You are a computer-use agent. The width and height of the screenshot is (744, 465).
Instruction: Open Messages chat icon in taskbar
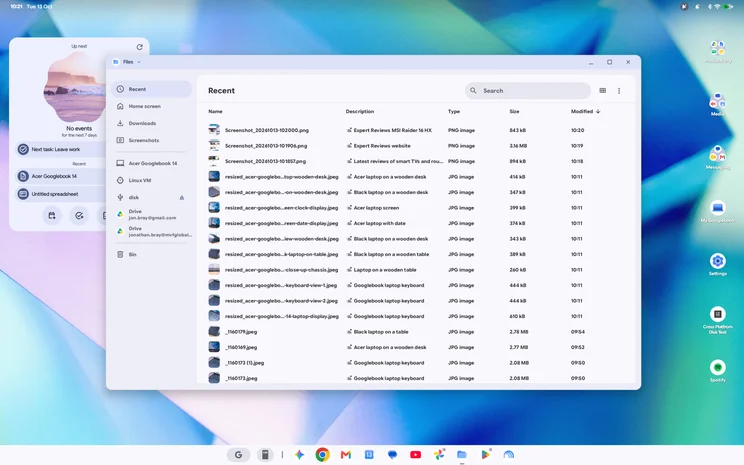(392, 455)
